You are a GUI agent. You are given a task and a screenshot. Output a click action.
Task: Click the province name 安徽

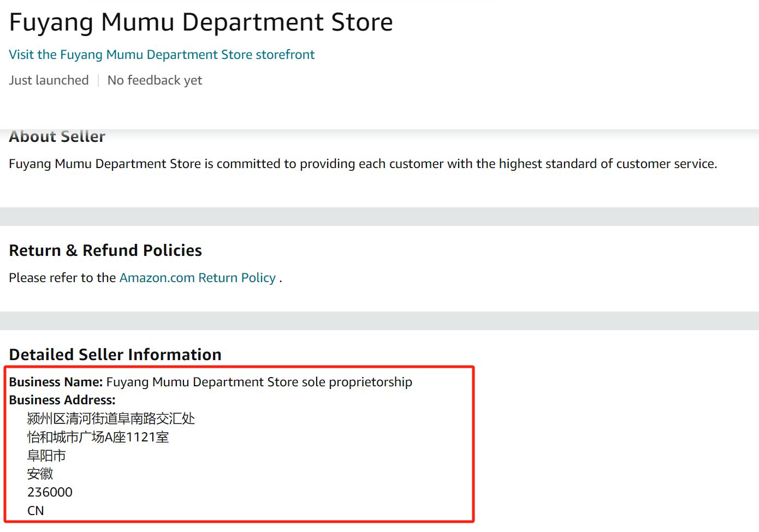(x=40, y=474)
